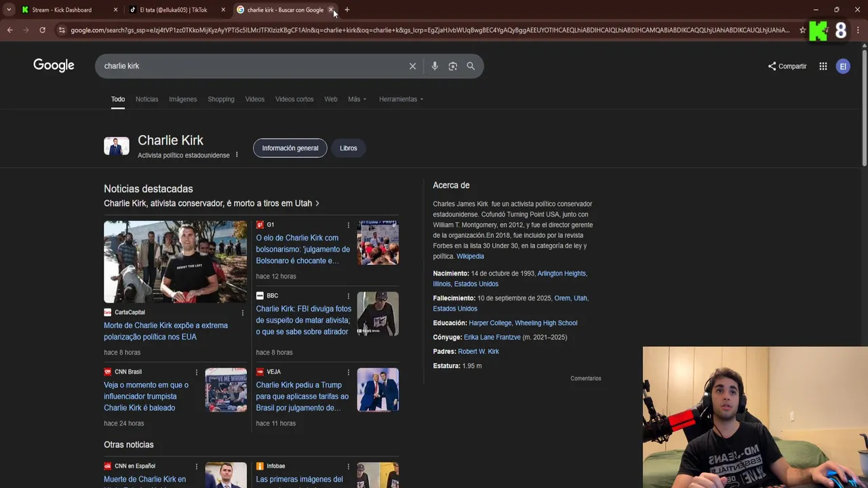Open article 'O elo de Charlie Kirk com bolsonarismo'
Image resolution: width=868 pixels, height=488 pixels.
pyautogui.click(x=303, y=249)
